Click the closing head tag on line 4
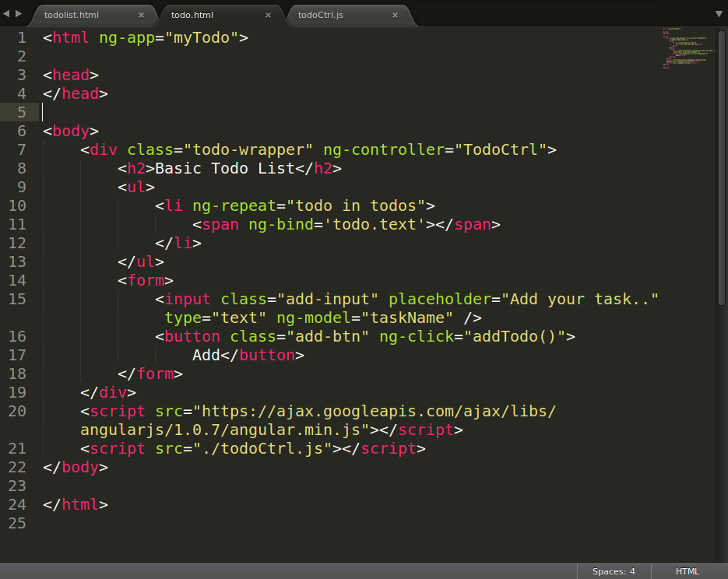The width and height of the screenshot is (728, 579). pos(76,93)
